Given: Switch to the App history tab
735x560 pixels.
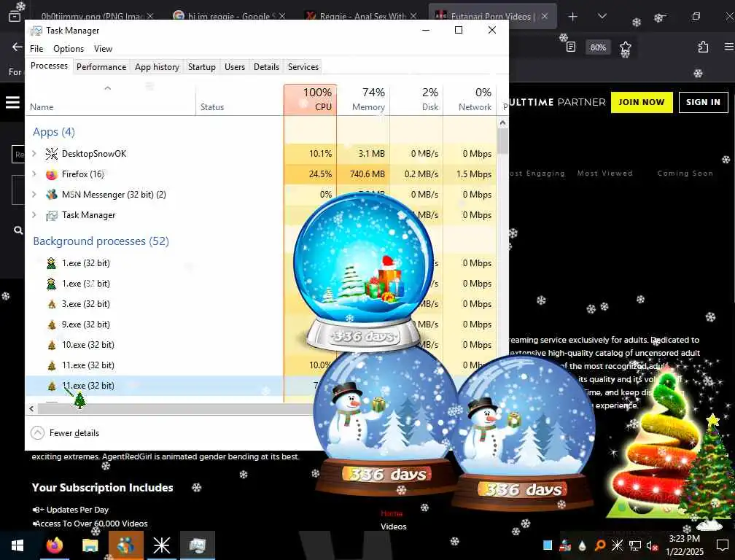Looking at the screenshot, I should click(x=157, y=66).
